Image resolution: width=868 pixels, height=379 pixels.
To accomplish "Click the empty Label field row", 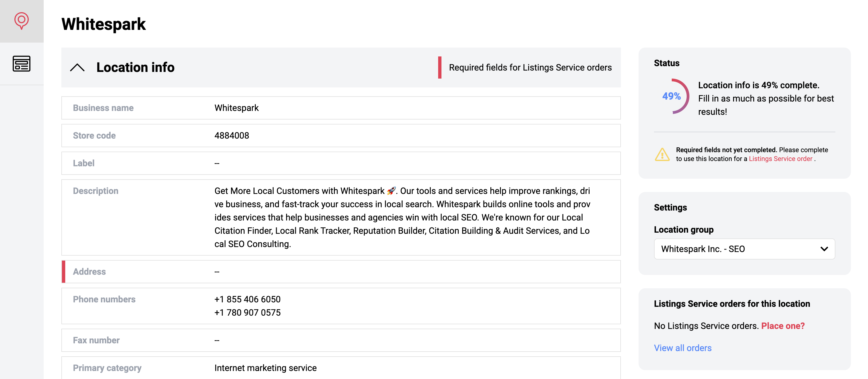I will click(x=341, y=163).
